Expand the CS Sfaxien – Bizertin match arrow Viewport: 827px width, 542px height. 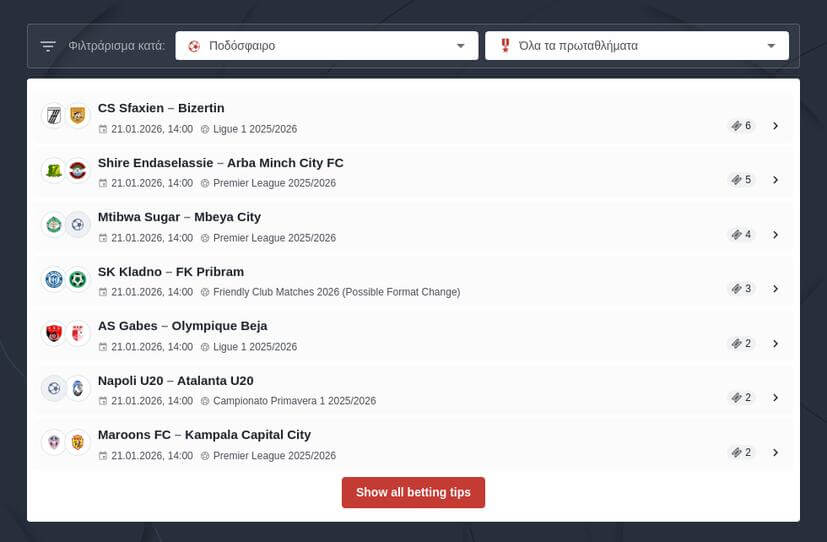pyautogui.click(x=775, y=126)
